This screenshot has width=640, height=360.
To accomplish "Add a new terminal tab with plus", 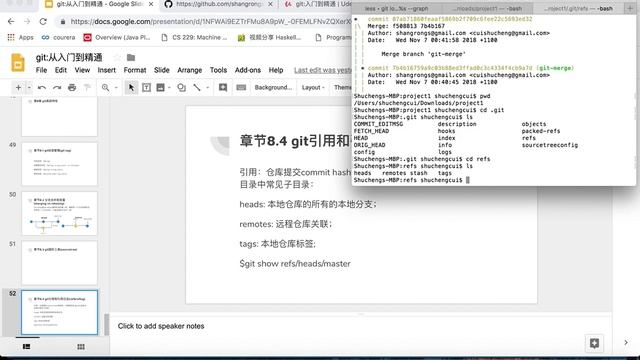I will [630, 8].
